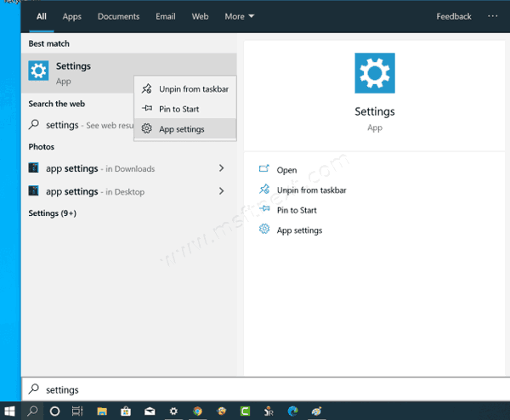
Task: Open the Windows Start button
Action: pyautogui.click(x=9, y=411)
